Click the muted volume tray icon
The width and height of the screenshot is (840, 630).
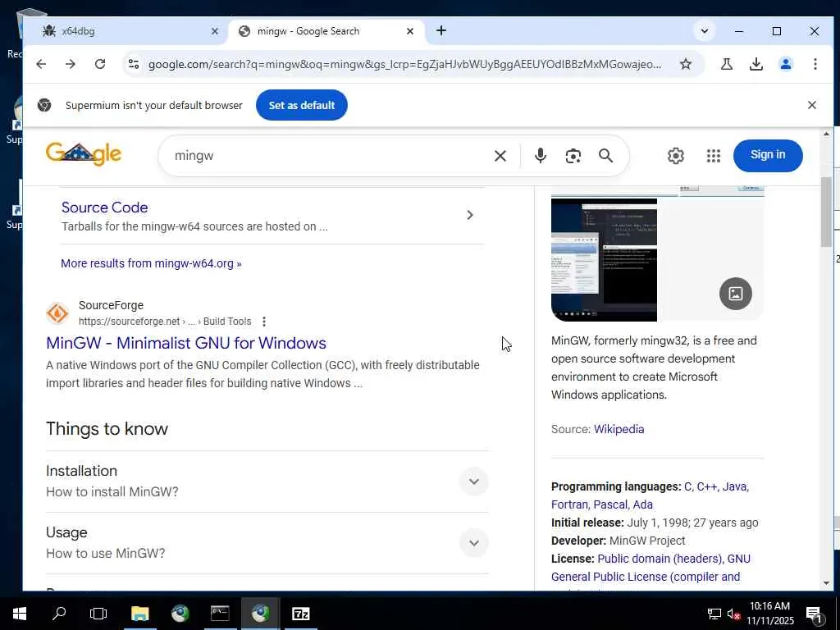(733, 614)
